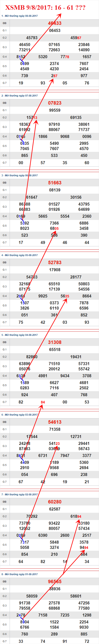Click G.4 result 4981
This screenshot has height=644, width=99.
(x=43, y=376)
